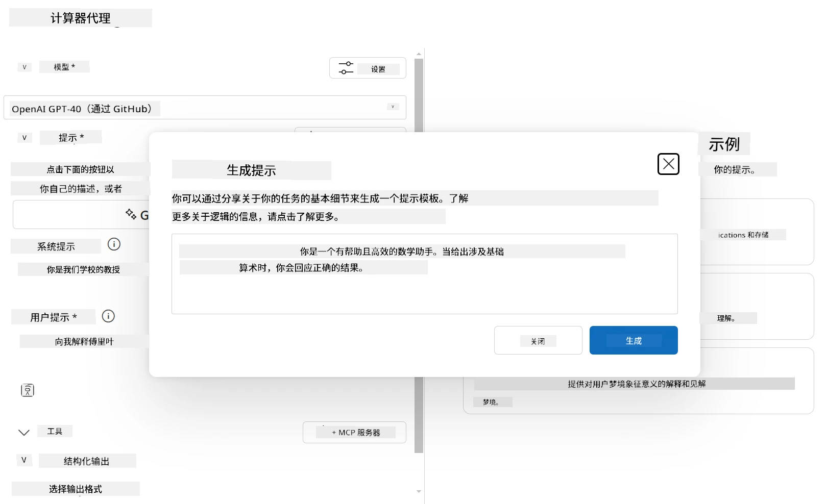The height and width of the screenshot is (504, 827).
Task: Close the 生成提示 dialog with X
Action: tap(668, 164)
